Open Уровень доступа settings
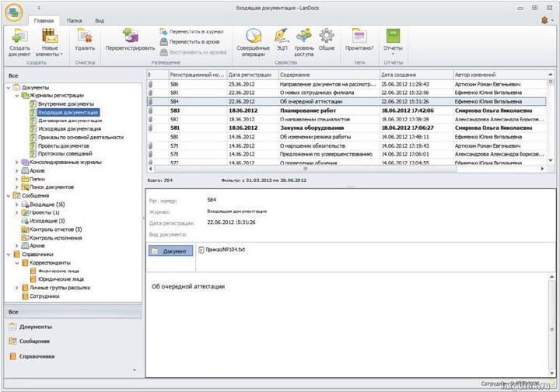Screen dimensions: 560x392 pyautogui.click(x=304, y=43)
